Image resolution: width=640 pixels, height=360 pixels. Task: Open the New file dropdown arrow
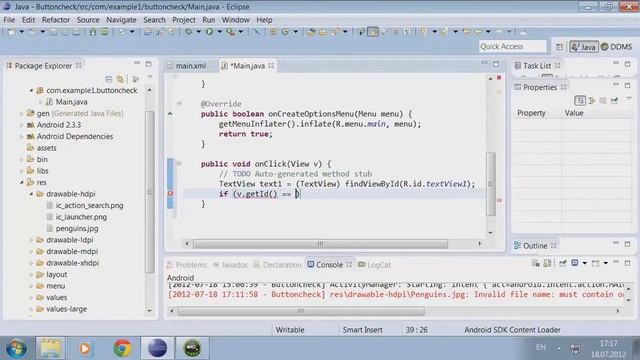coord(22,32)
